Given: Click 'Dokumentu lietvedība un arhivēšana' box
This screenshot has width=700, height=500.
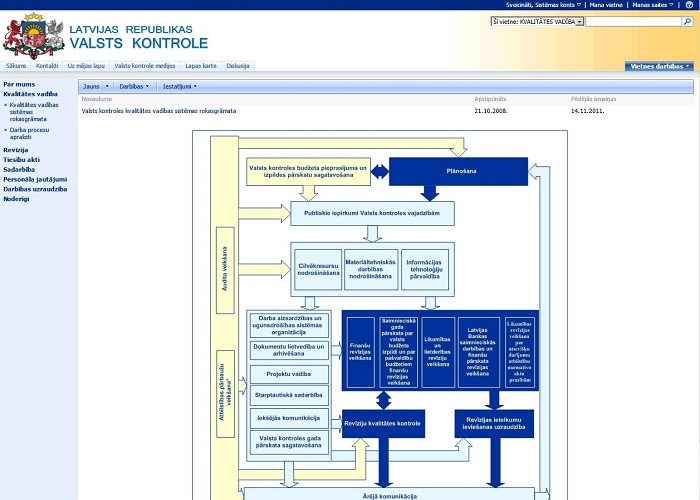Looking at the screenshot, I should tap(289, 350).
